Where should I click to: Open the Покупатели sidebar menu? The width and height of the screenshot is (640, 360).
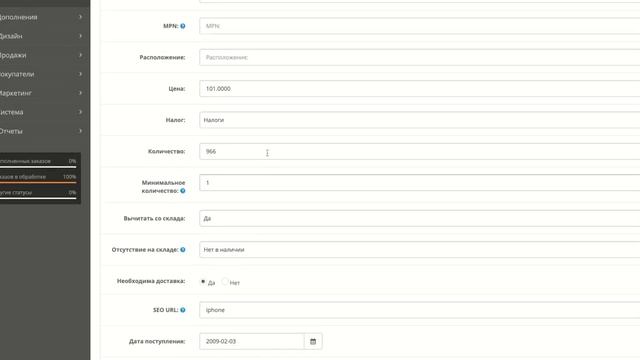point(45,74)
